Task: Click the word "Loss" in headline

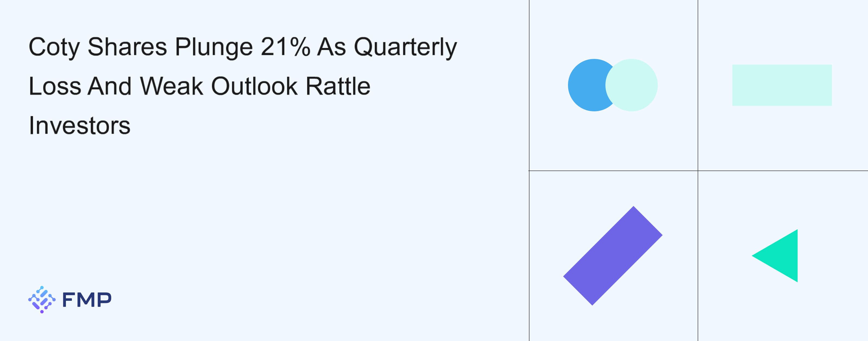Action: [55, 86]
